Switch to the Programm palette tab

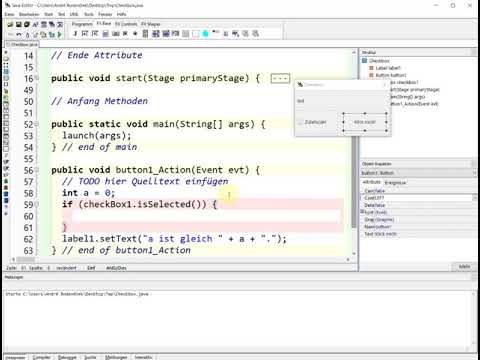pyautogui.click(x=82, y=24)
